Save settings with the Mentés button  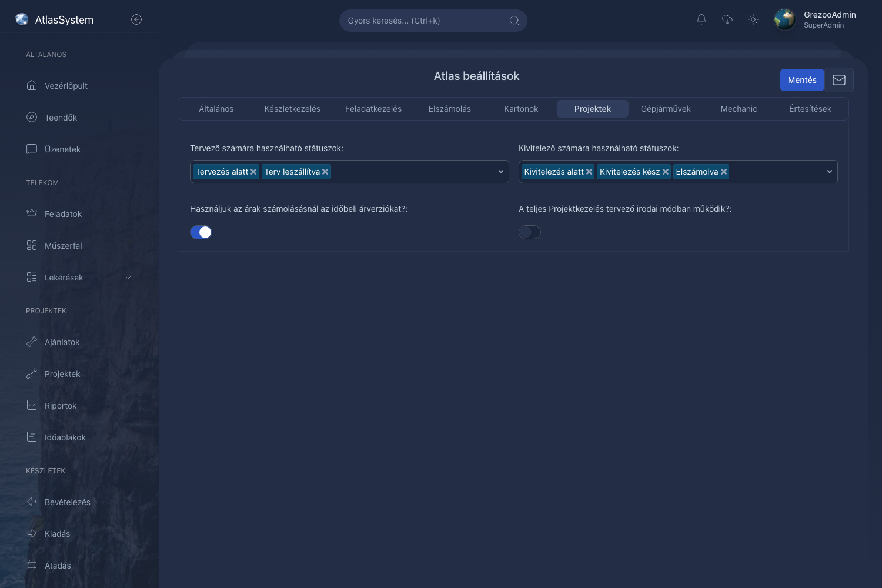(802, 80)
